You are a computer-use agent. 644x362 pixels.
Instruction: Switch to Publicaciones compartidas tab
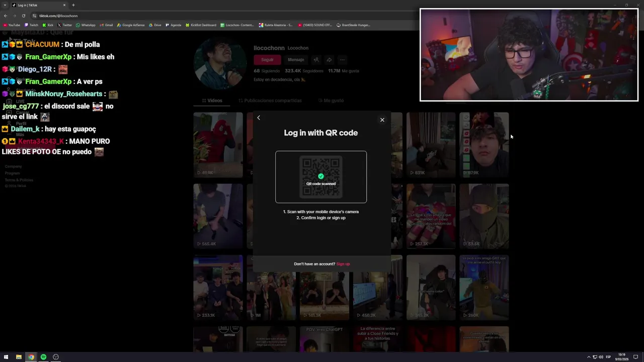point(270,101)
